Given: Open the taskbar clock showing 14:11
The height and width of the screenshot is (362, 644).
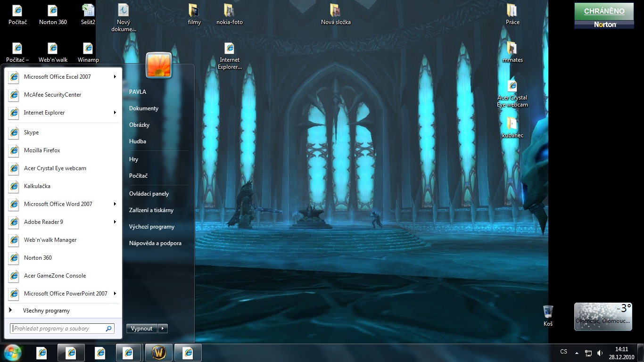Looking at the screenshot, I should 622,353.
